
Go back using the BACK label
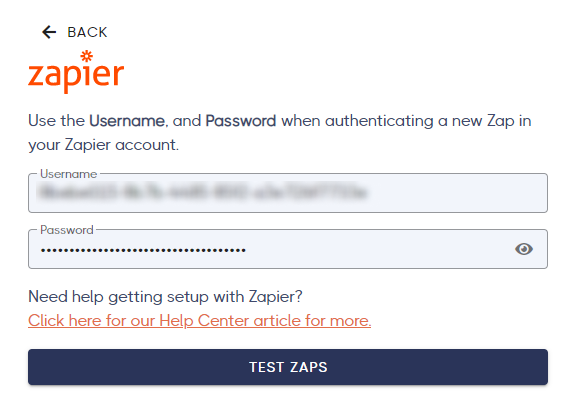pyautogui.click(x=87, y=33)
